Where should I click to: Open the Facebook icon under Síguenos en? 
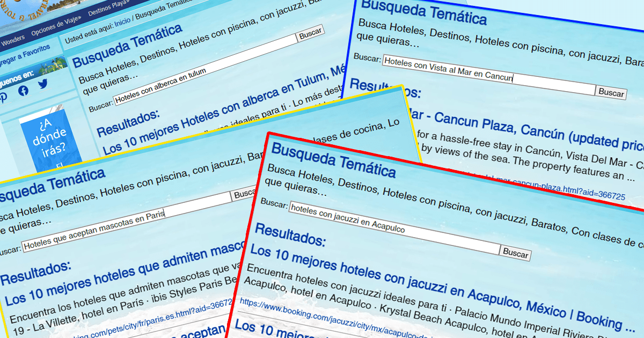pos(23,91)
